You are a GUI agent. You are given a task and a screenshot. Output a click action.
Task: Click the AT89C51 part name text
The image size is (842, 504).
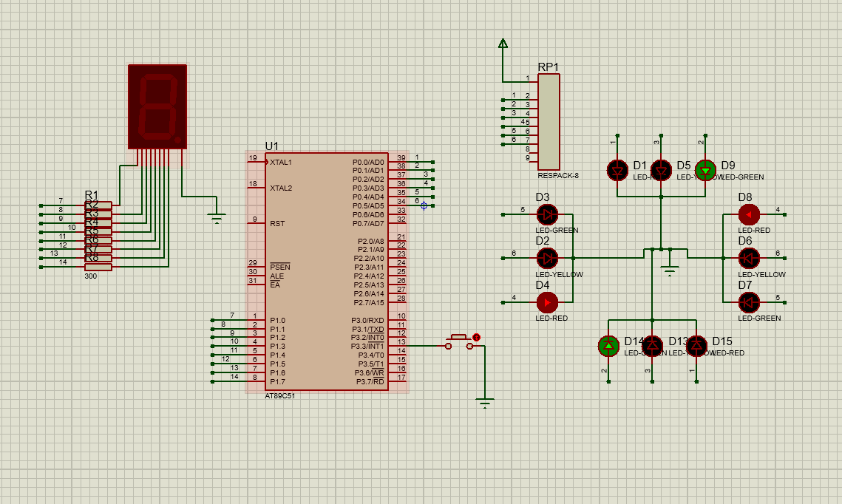(x=279, y=396)
